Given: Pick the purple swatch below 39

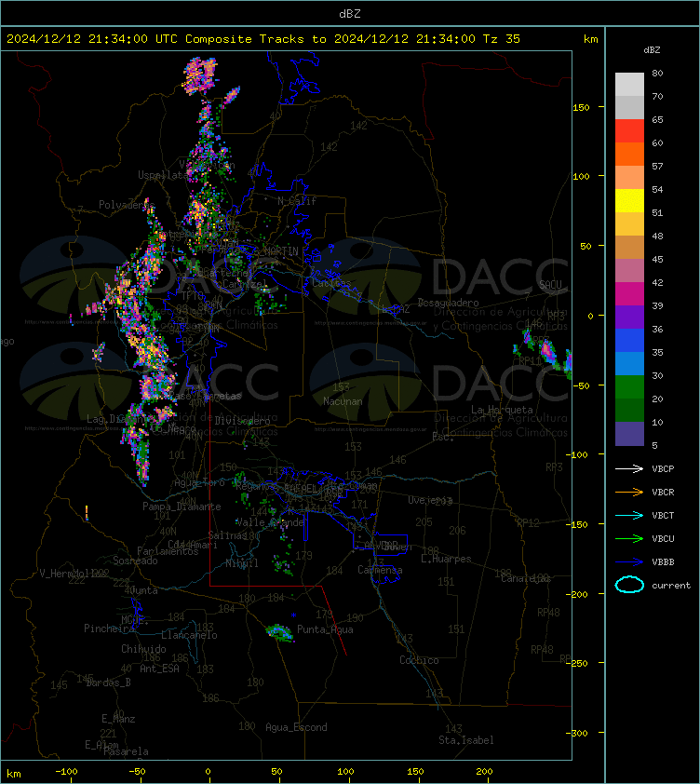Looking at the screenshot, I should (629, 317).
